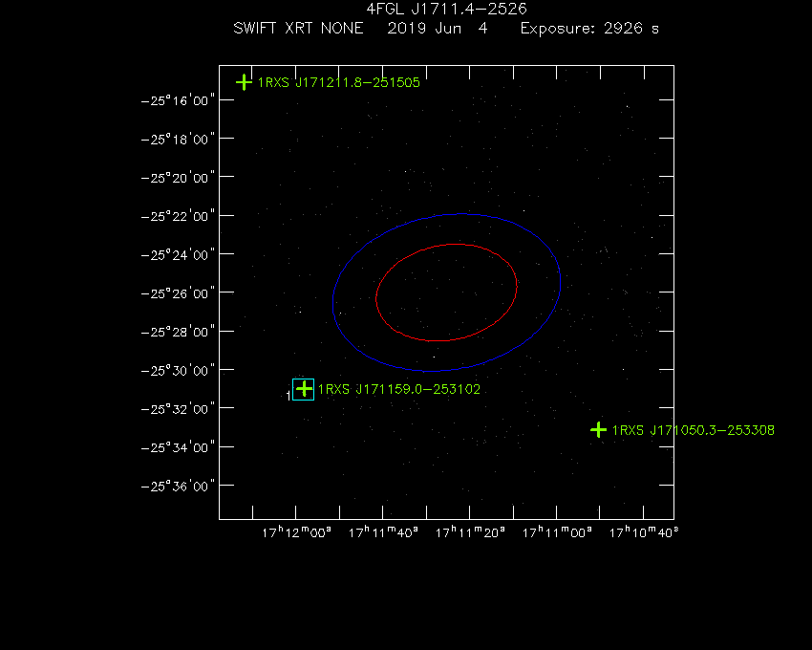
Task: Click the 17h11m00s right ascension label
Action: [557, 532]
